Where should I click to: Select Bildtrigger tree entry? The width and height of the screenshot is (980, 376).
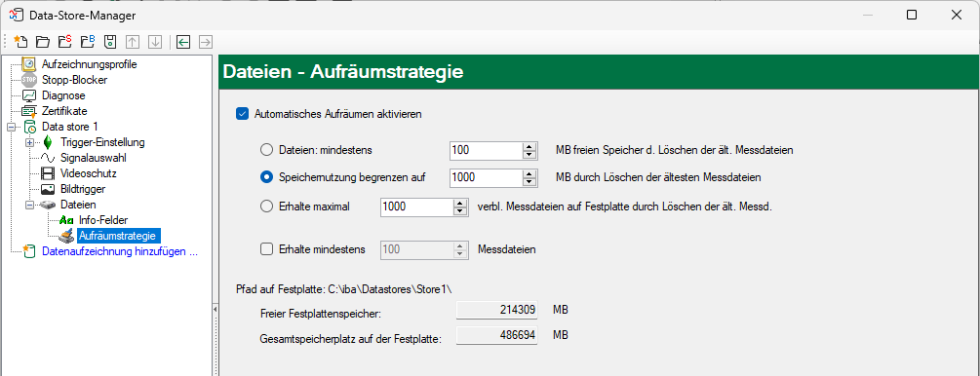click(83, 189)
